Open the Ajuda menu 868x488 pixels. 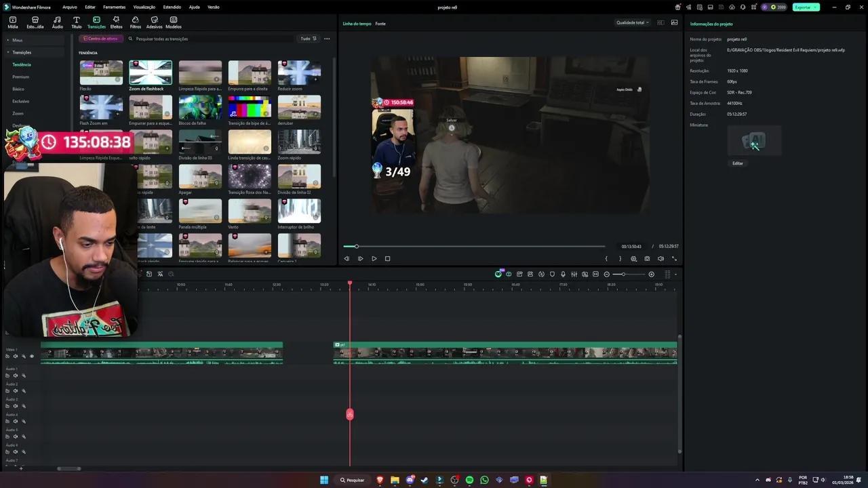point(194,7)
